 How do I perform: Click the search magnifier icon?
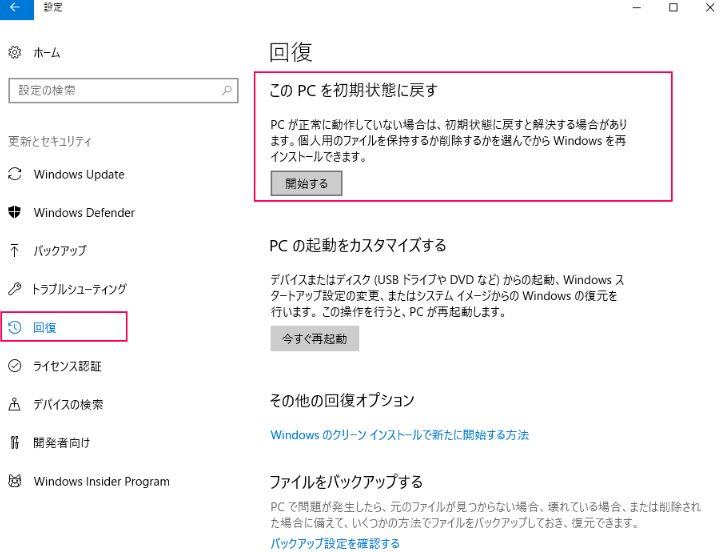pos(227,90)
